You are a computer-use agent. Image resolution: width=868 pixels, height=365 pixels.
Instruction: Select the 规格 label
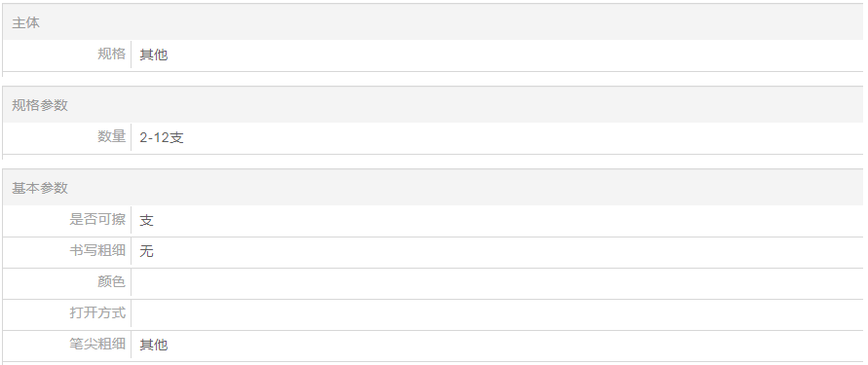click(x=112, y=54)
